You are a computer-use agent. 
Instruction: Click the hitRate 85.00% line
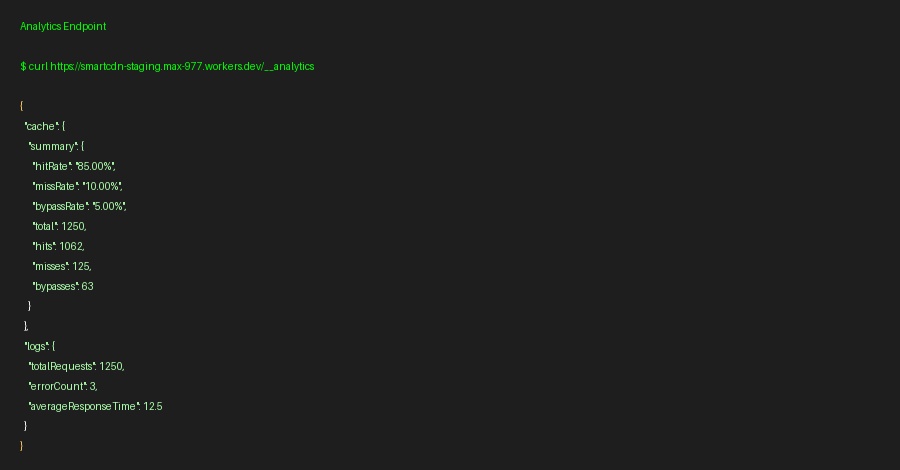tap(73, 166)
